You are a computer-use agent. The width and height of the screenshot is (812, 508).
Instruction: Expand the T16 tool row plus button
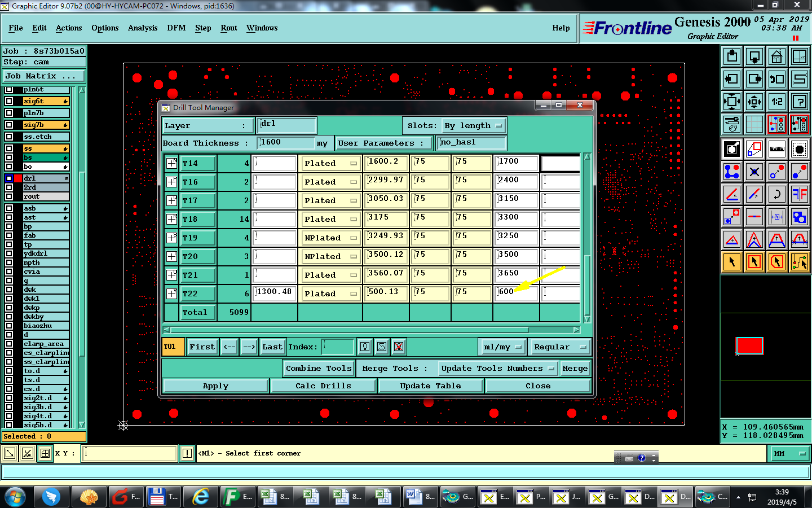[171, 182]
